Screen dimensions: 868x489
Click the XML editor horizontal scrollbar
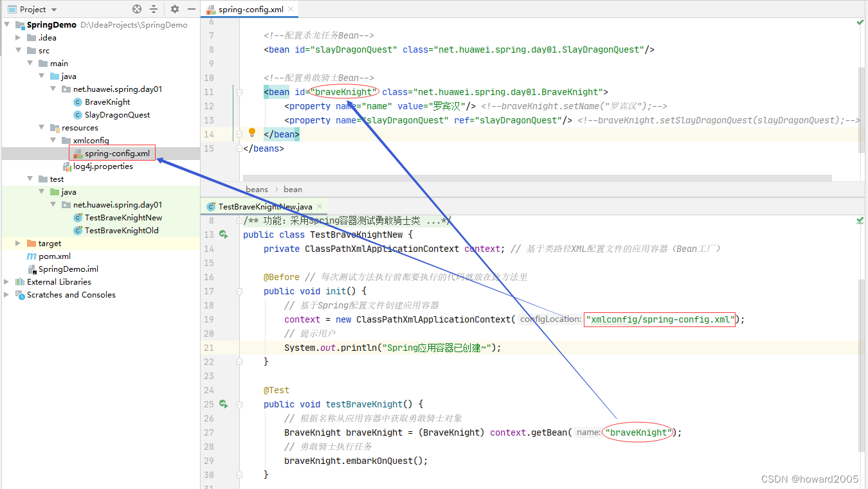point(537,178)
